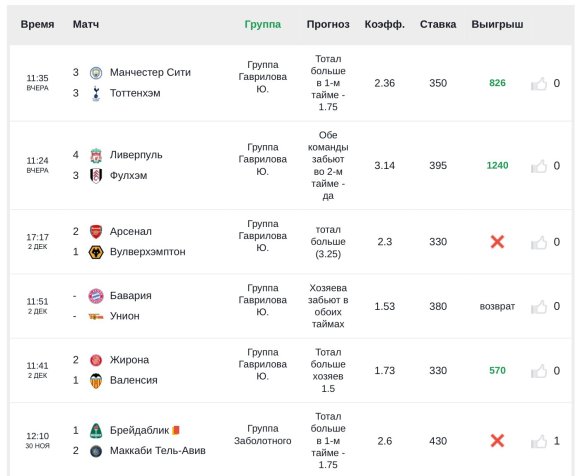Toggle thumbs-up on Breidablik vs Maccabi row

pyautogui.click(x=539, y=442)
